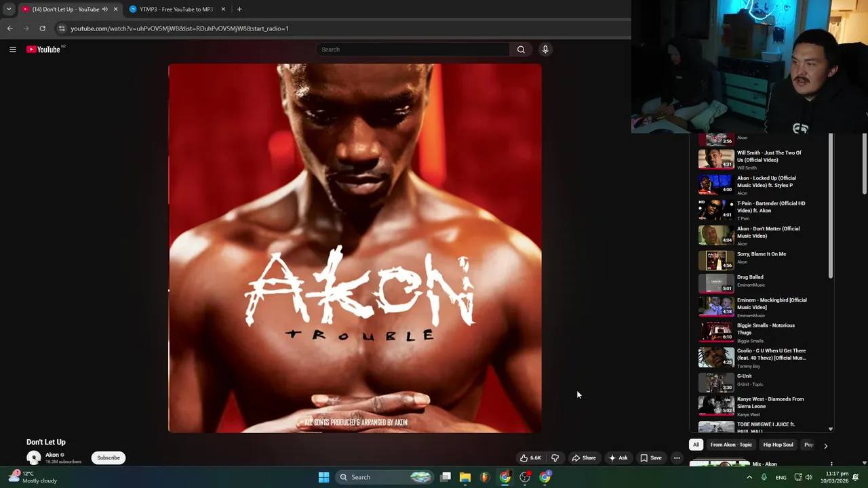Switch ENG input language indicator
Image resolution: width=868 pixels, height=488 pixels.
781,478
